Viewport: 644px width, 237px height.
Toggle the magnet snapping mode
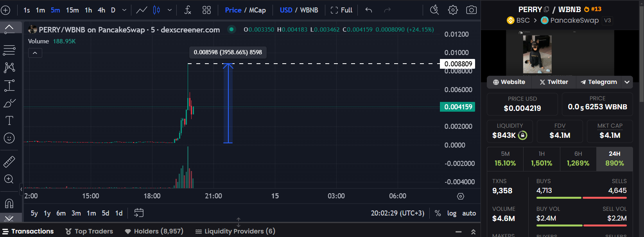tap(9, 203)
